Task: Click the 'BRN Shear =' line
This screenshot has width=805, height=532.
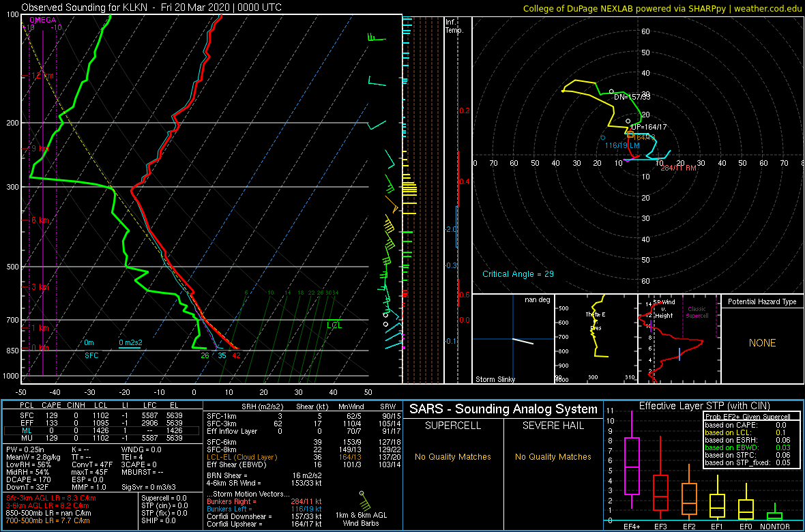Action: [265, 475]
